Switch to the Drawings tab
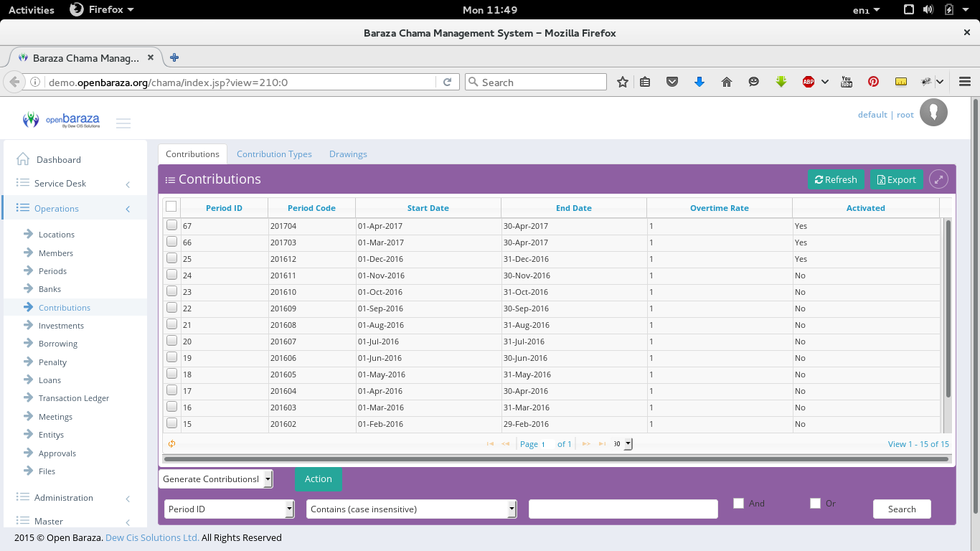 point(348,154)
